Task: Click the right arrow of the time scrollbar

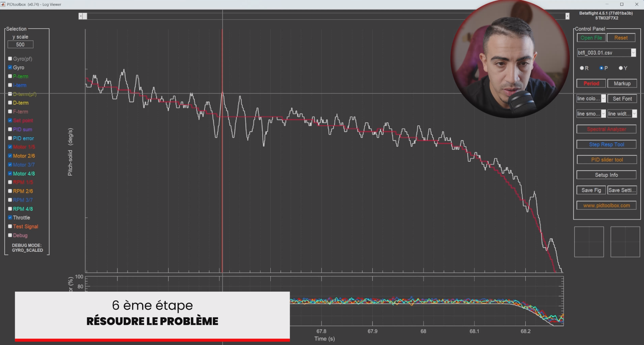Action: click(567, 16)
